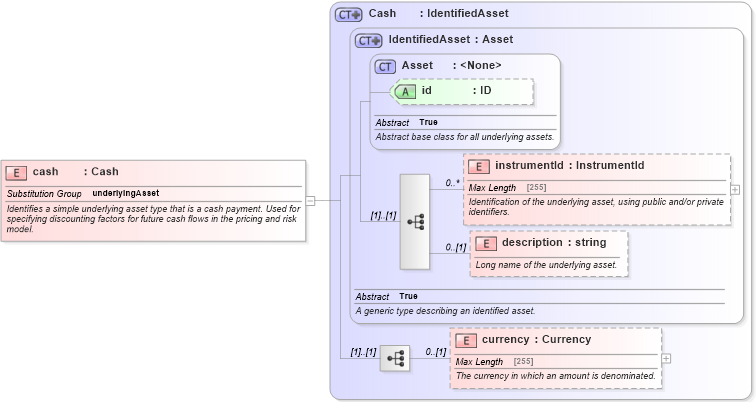Click the Max Length [255] of currency
Viewport: 756px width, 402px height.
[x=494, y=362]
